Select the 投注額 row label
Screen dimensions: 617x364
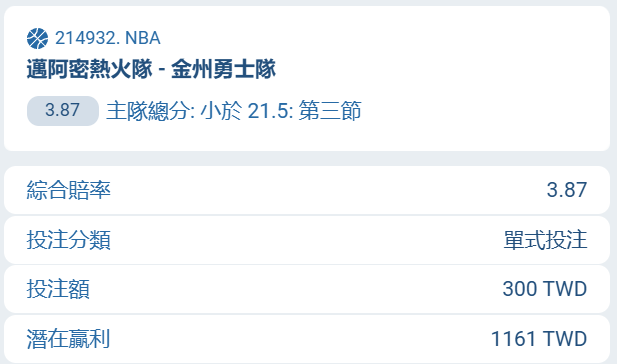pos(58,289)
